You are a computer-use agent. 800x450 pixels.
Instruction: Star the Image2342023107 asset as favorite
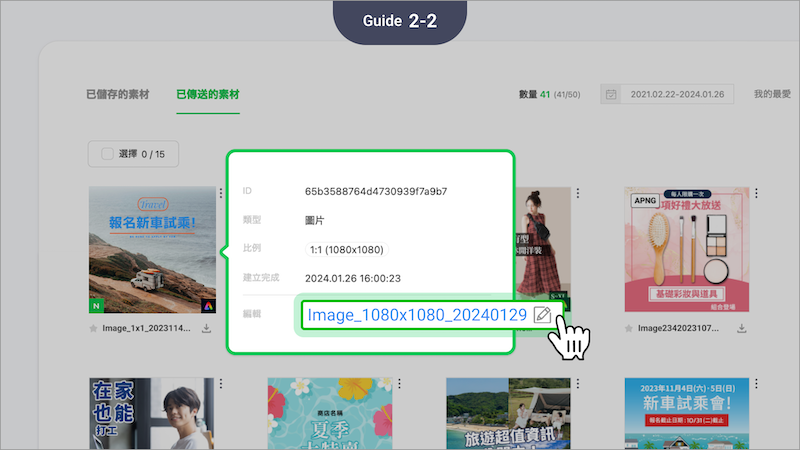tap(629, 328)
